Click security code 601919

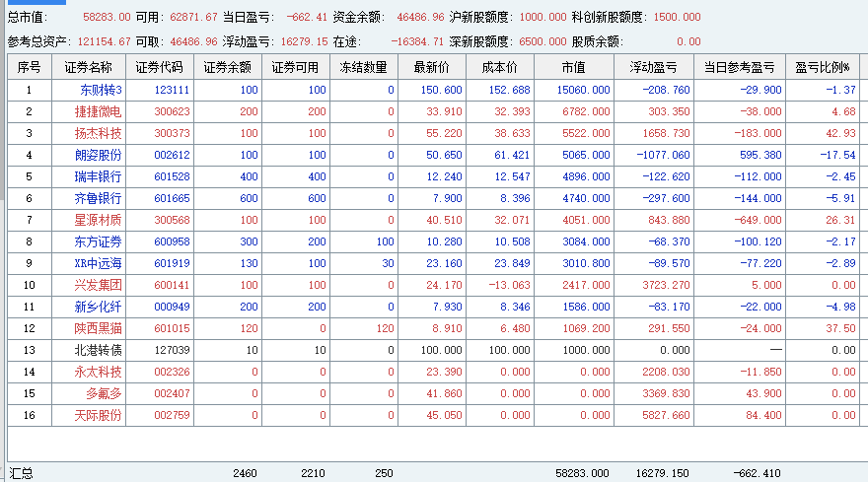172,263
